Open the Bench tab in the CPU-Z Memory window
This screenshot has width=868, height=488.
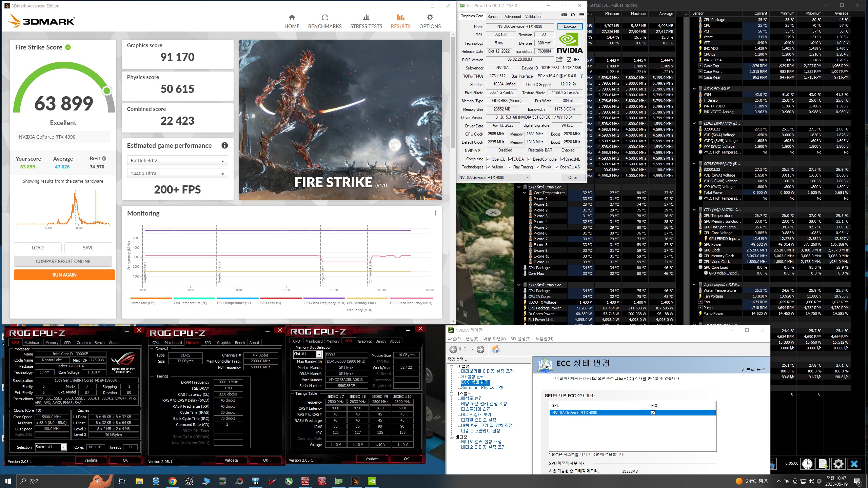(240, 343)
